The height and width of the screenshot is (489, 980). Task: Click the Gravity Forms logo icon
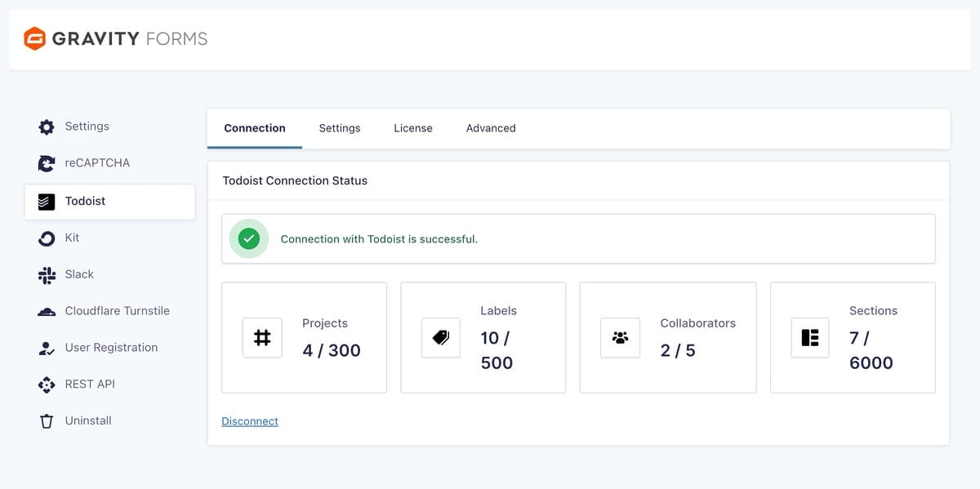[35, 38]
